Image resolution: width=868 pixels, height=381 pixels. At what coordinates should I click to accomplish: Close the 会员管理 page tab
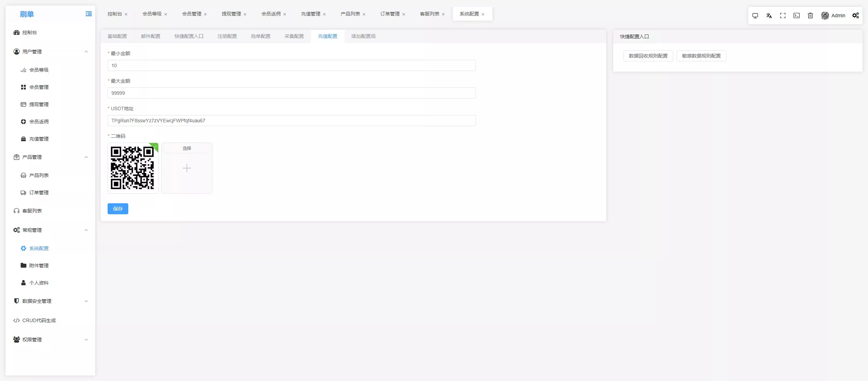coord(205,14)
